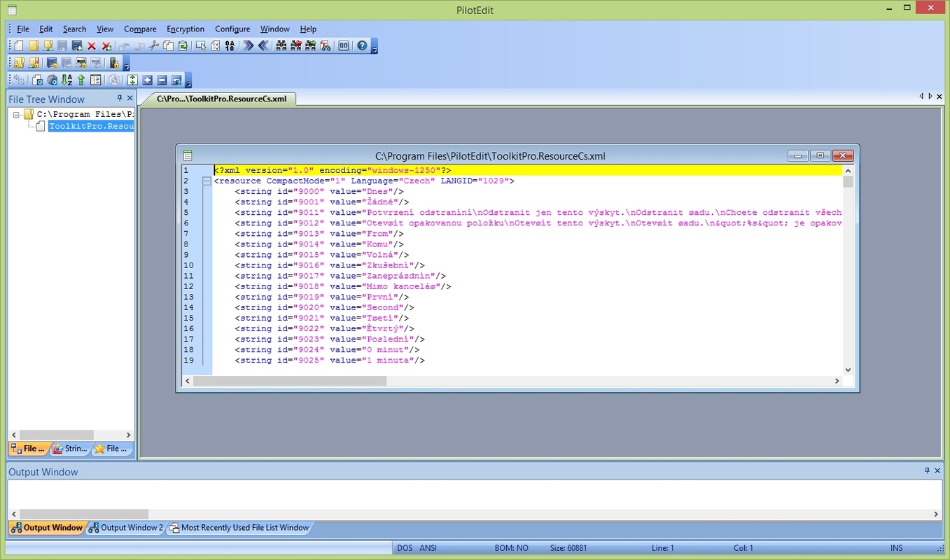Open the Encryption menu
The height and width of the screenshot is (560, 950).
(186, 29)
